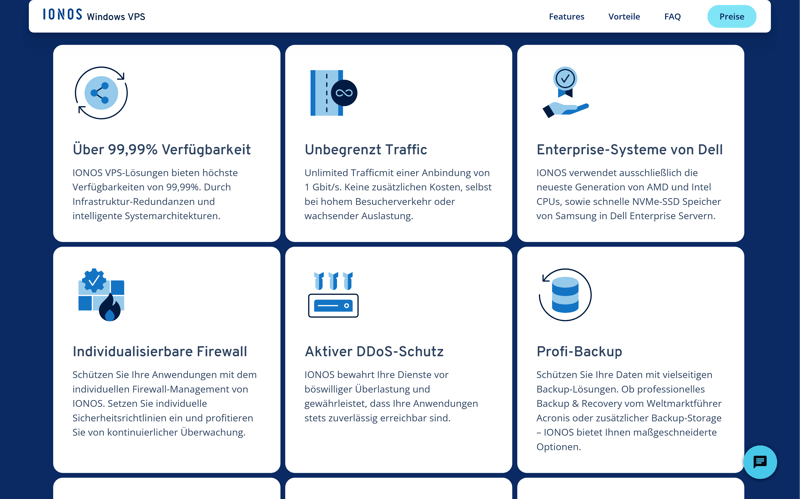Screen dimensions: 800x499
Task: Select heading "Profi-Backup"
Action: tap(579, 352)
